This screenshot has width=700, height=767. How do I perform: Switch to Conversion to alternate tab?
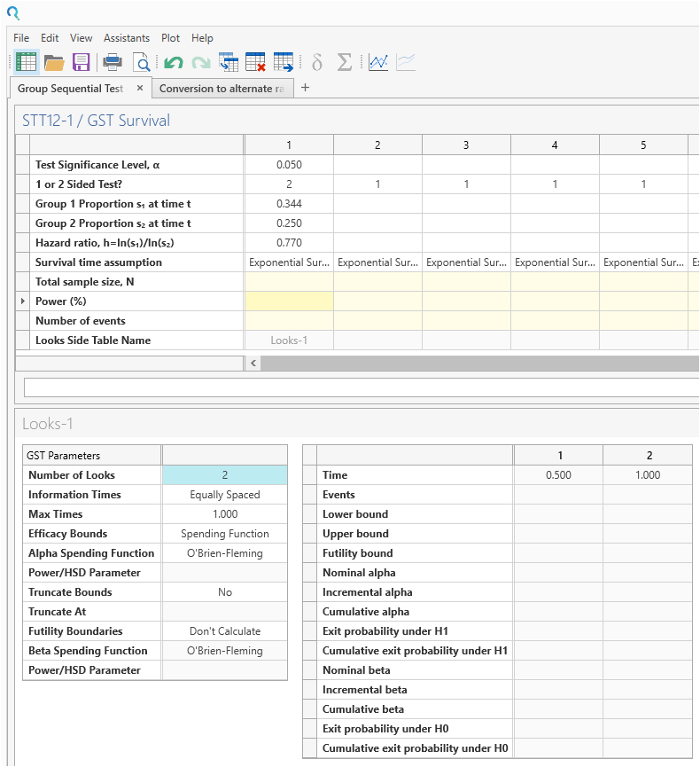(222, 89)
